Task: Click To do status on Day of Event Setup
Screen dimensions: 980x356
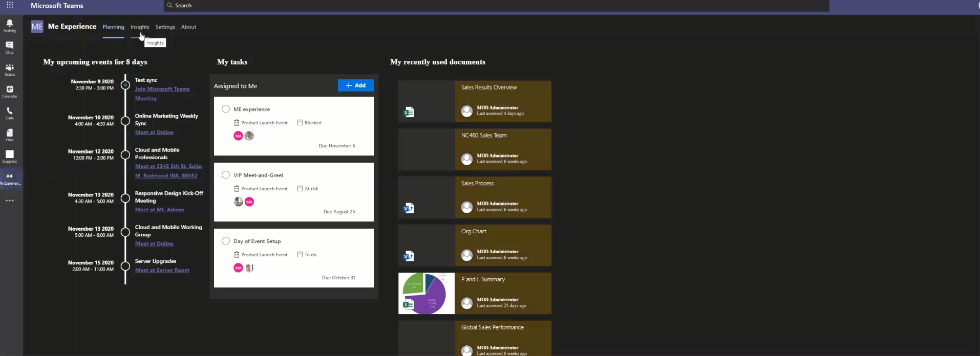Action: [x=311, y=255]
